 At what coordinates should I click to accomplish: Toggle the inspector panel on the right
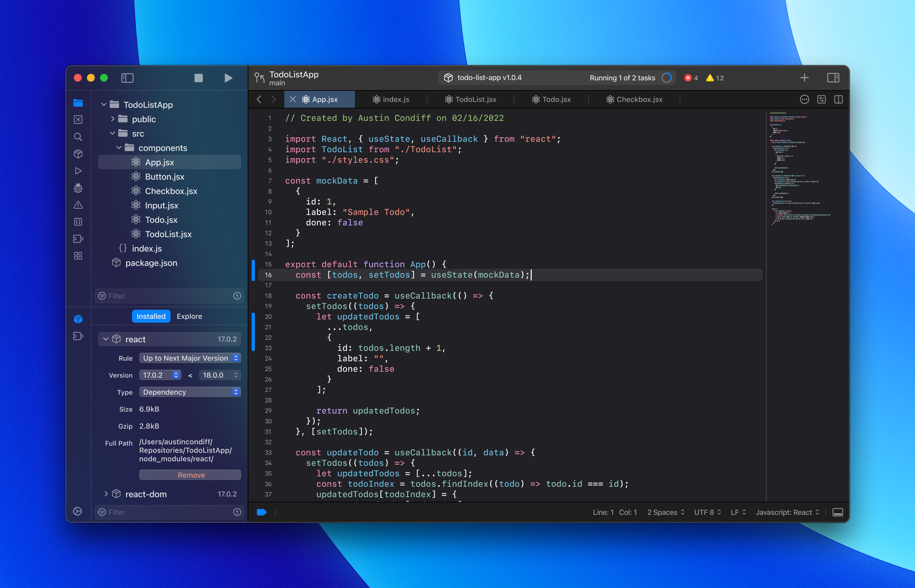pos(833,77)
